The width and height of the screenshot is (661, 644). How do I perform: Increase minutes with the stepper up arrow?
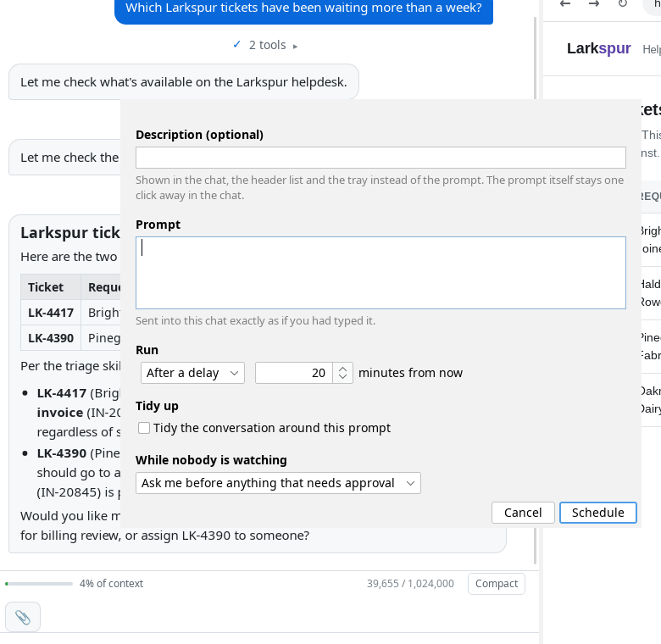(342, 369)
